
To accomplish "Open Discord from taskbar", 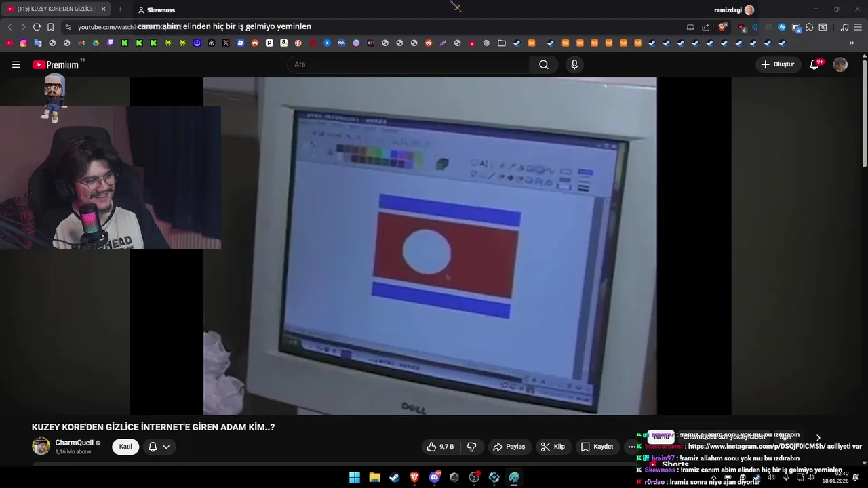I will click(x=435, y=477).
